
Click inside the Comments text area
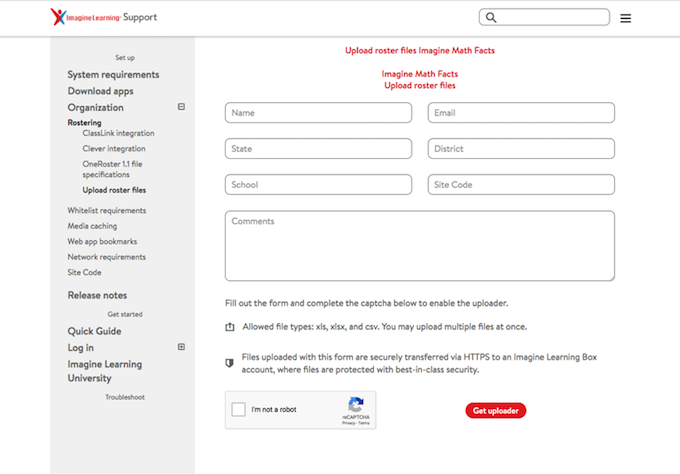pyautogui.click(x=419, y=245)
